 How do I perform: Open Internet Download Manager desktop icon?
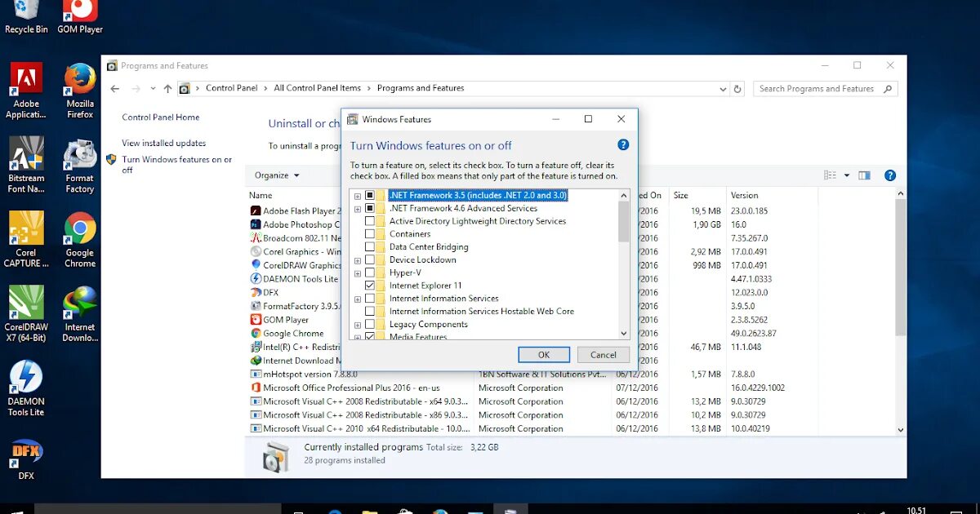[80, 314]
